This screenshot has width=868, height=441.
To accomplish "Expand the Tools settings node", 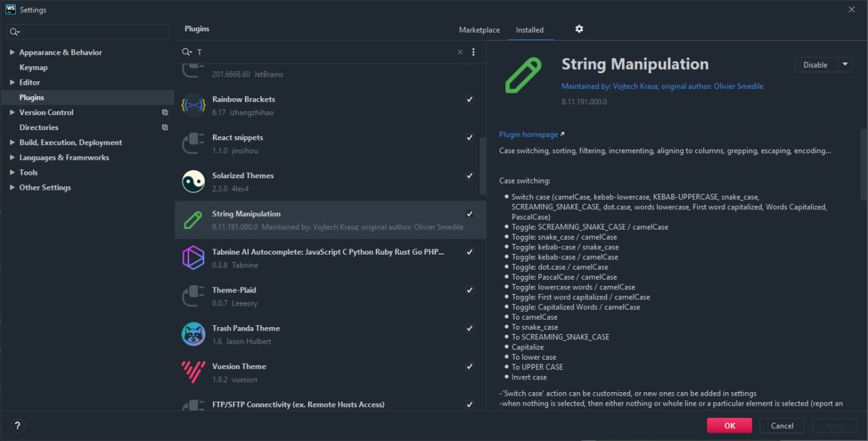I will tap(12, 173).
